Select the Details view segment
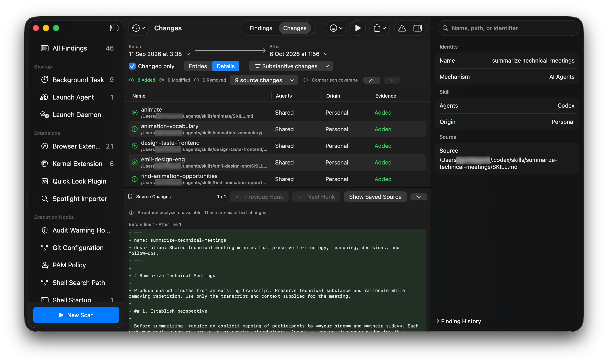Viewport: 608px width, 364px height. (225, 66)
